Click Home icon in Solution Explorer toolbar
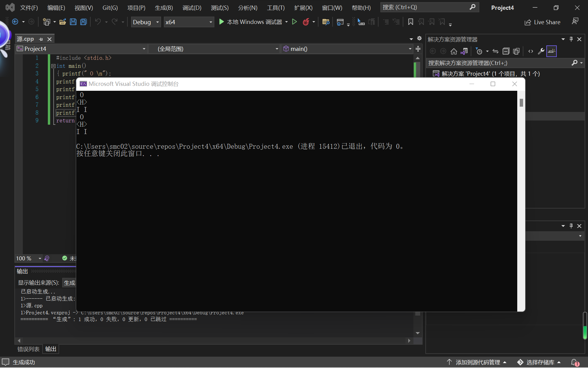This screenshot has width=588, height=368. [x=454, y=51]
